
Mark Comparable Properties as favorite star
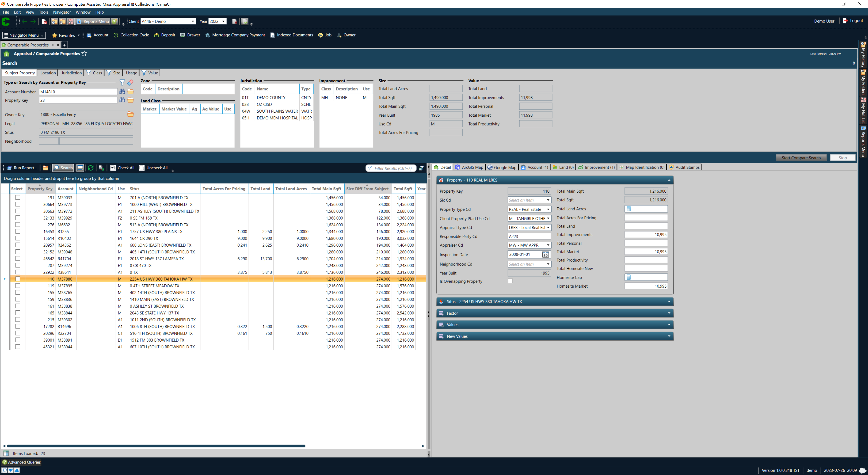click(x=84, y=54)
